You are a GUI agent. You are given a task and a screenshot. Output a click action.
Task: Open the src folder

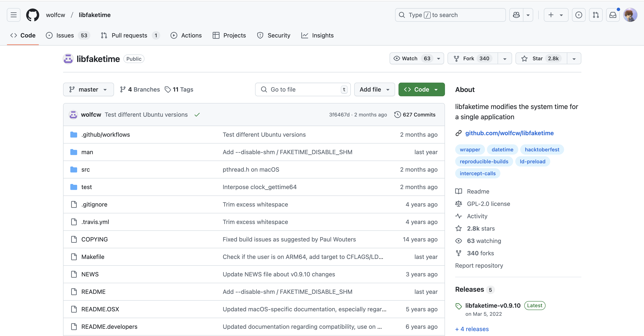pyautogui.click(x=85, y=170)
